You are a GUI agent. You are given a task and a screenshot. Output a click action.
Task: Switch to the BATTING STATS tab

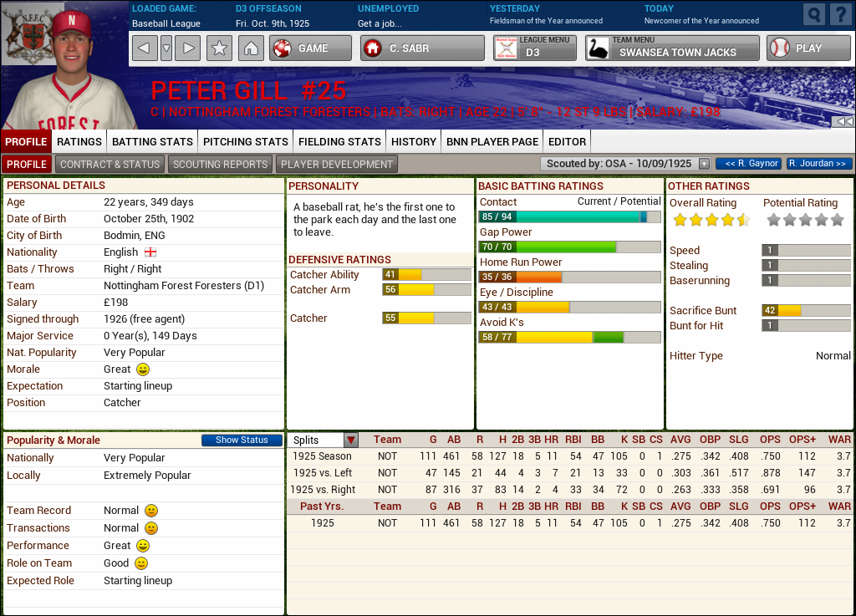[x=151, y=141]
